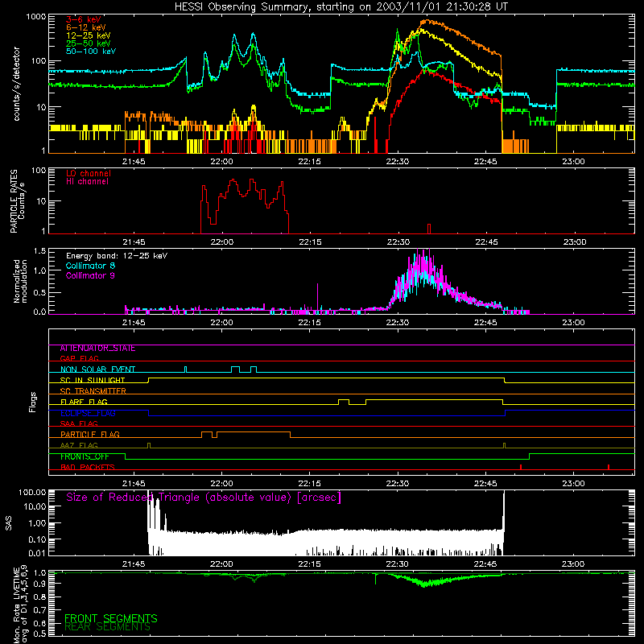Click the 'Size of Reduced Triangle' heading
Viewport: 644px width, 644px height.
coord(204,497)
